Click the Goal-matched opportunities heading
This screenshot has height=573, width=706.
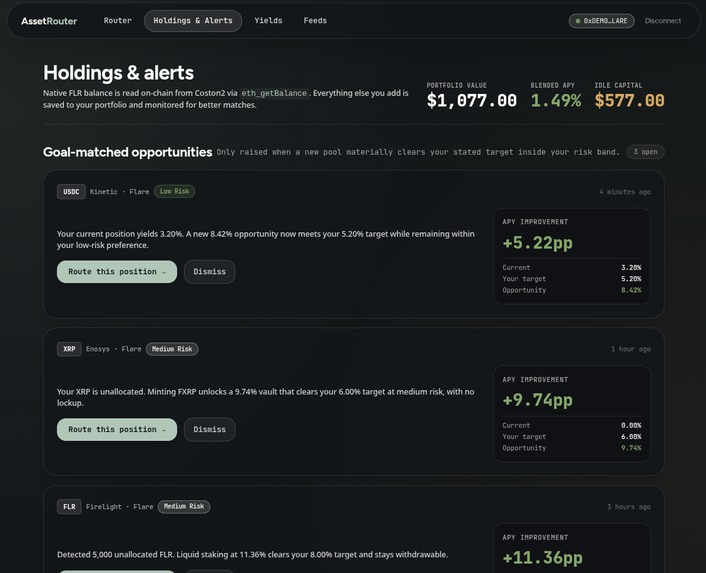(127, 152)
